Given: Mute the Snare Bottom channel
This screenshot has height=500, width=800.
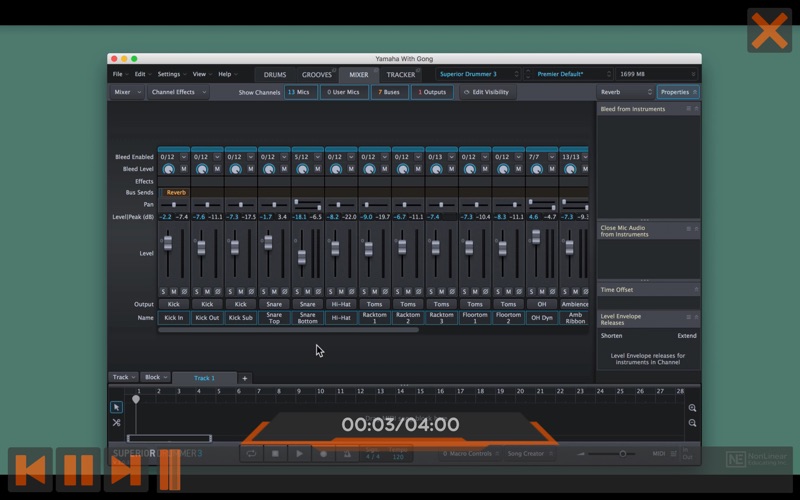Looking at the screenshot, I should (x=308, y=292).
